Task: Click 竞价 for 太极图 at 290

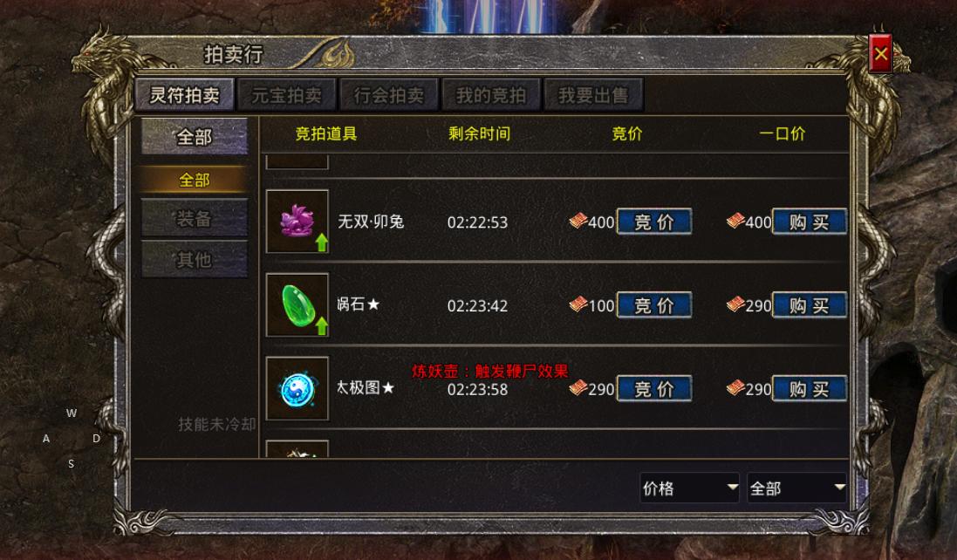Action: 653,388
